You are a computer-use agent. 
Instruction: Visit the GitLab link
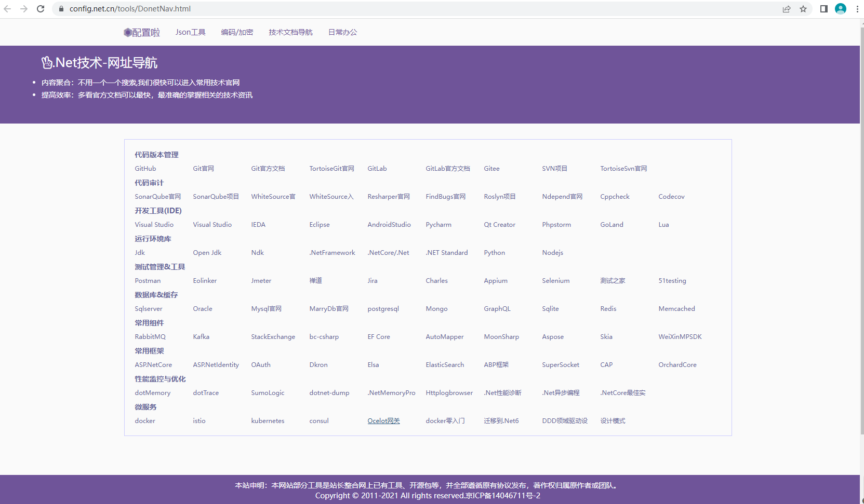[377, 169]
